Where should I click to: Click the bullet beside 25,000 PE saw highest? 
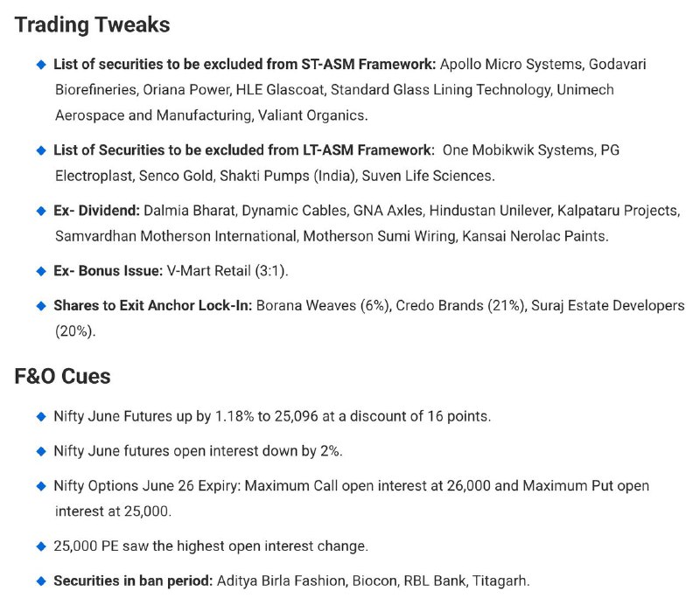pyautogui.click(x=41, y=546)
